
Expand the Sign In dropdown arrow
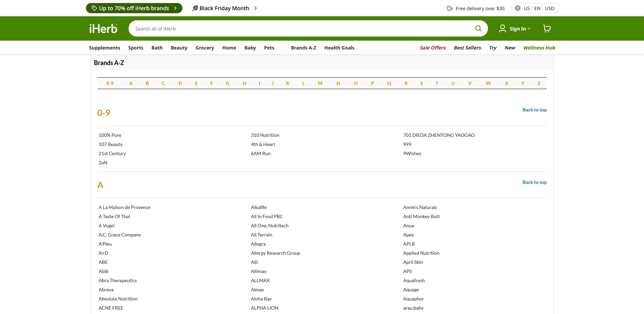529,28
